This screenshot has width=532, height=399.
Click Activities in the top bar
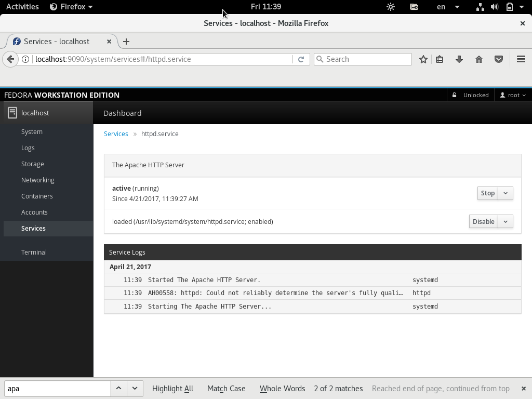pyautogui.click(x=22, y=7)
